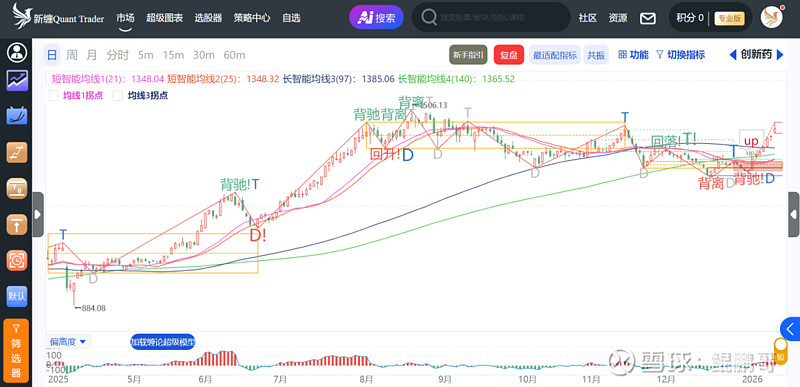Image resolution: width=800 pixels, height=387 pixels.
Task: Open the 资源 link
Action: point(618,18)
